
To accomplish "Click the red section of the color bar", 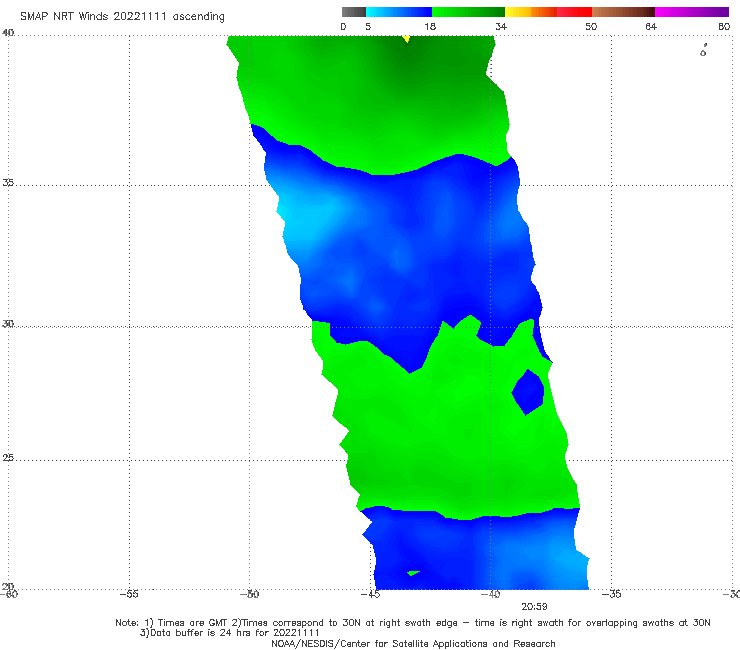I will coord(574,12).
